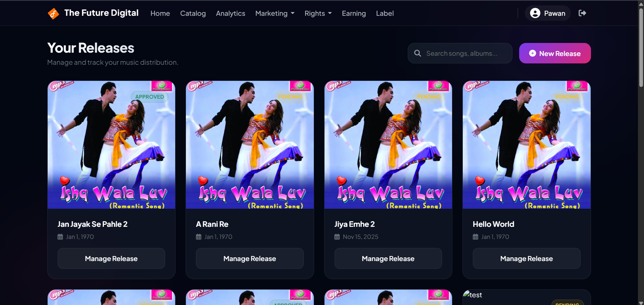Click calendar icon under Jiya Emhe 2
Screen dimensions: 644x305
click(337, 237)
